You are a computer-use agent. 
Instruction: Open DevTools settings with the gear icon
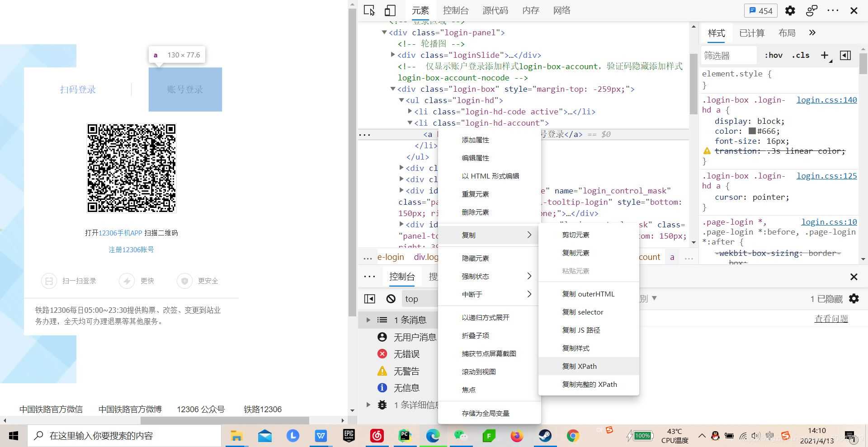790,10
